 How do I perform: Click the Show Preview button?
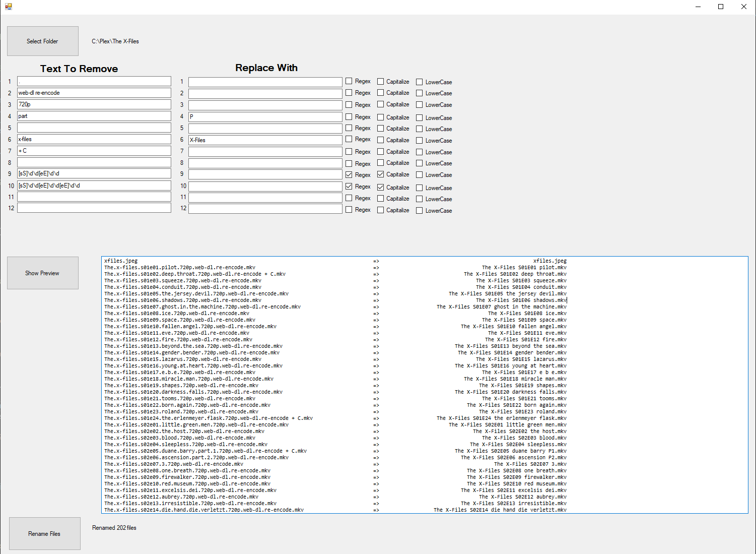[x=43, y=273]
